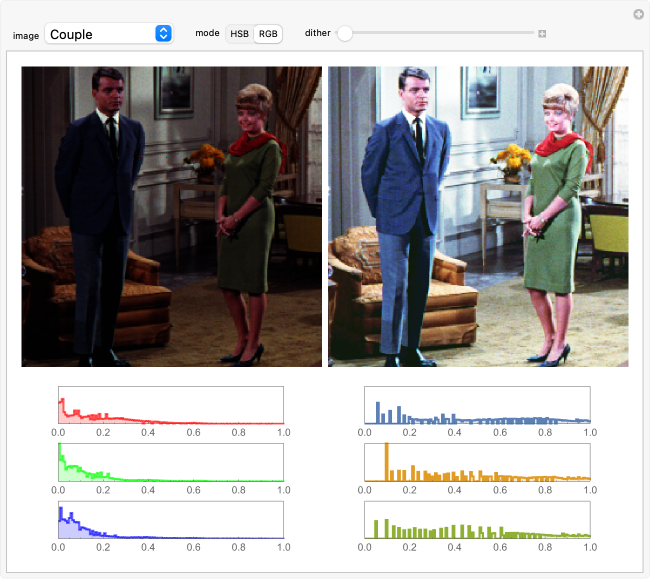Image resolution: width=650 pixels, height=580 pixels.
Task: Select the green channel histogram on the left
Action: [170, 463]
